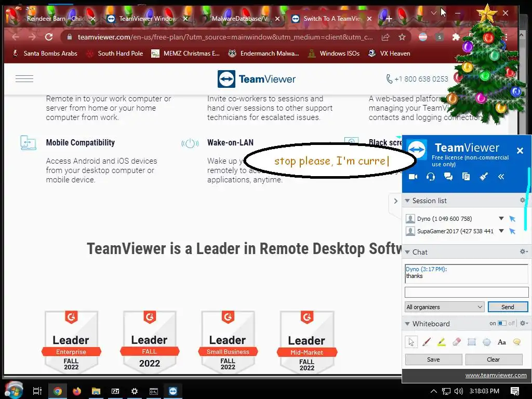Open options dropdown for Dyno session
The width and height of the screenshot is (532, 399).
pos(501,219)
